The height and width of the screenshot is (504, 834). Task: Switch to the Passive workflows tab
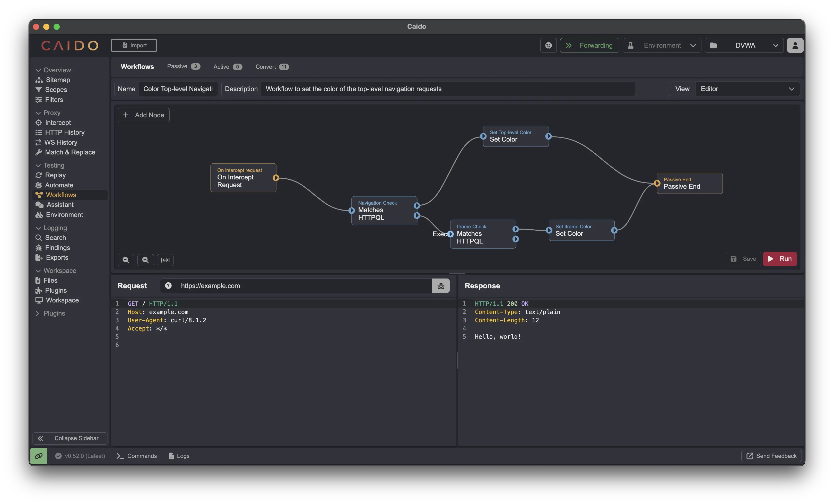tap(183, 67)
